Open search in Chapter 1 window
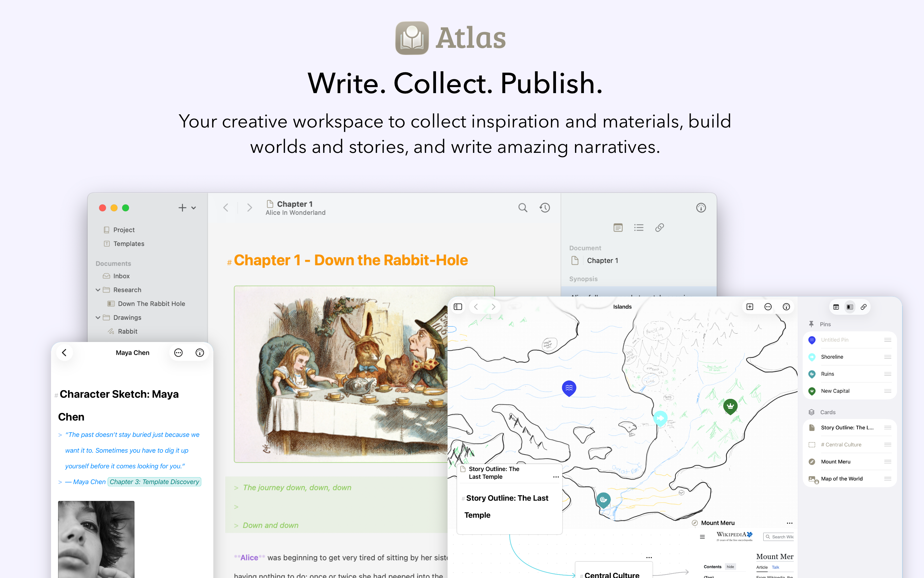The height and width of the screenshot is (578, 924). (x=523, y=207)
